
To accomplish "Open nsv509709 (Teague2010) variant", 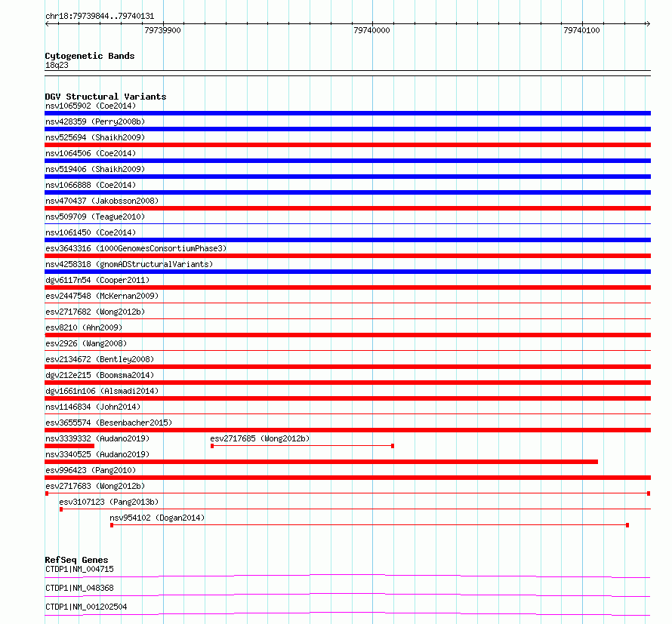I will [95, 217].
